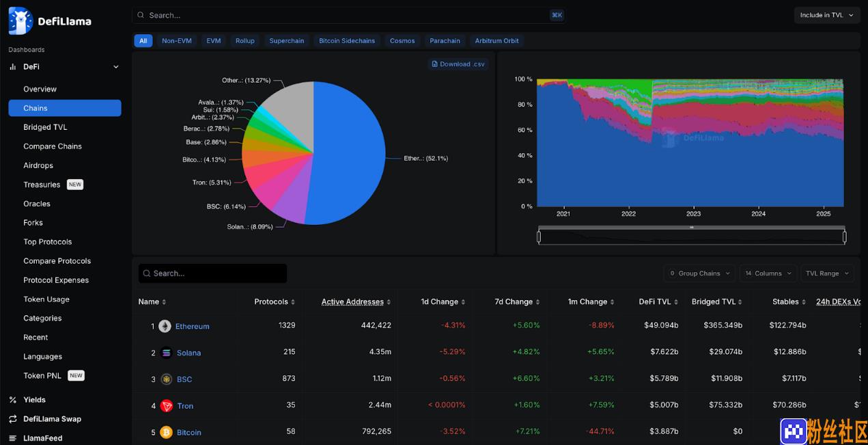This screenshot has width=868, height=445.
Task: Click the left handle of chart range slider
Action: pos(539,237)
